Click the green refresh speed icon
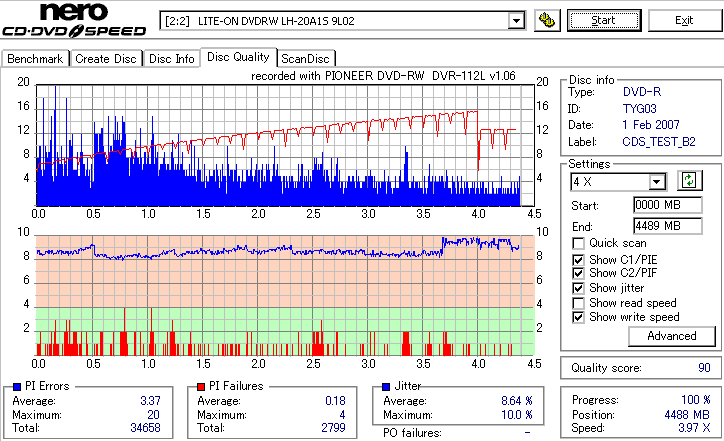 [x=689, y=181]
